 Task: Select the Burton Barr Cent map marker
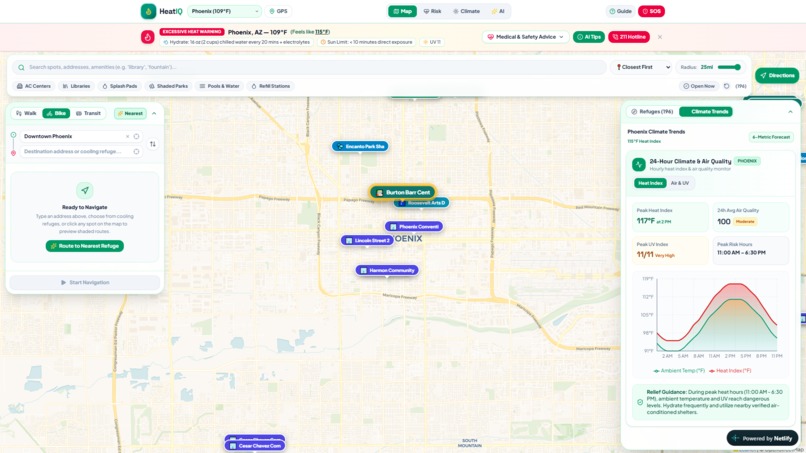pyautogui.click(x=403, y=192)
